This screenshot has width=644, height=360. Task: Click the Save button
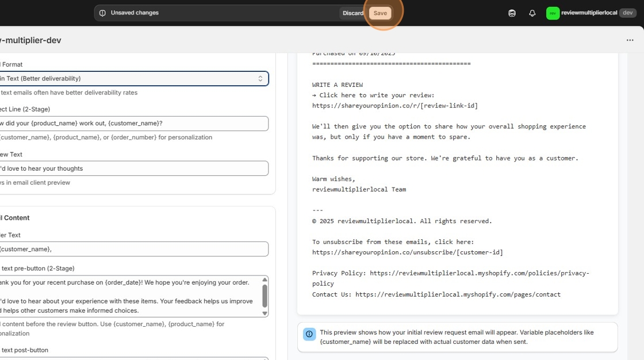click(380, 13)
